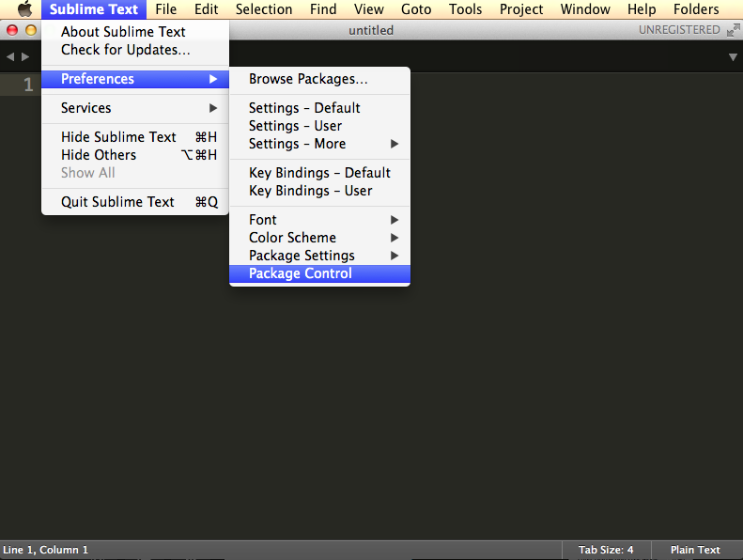Open the Window menu
This screenshot has height=560, width=743.
click(585, 9)
